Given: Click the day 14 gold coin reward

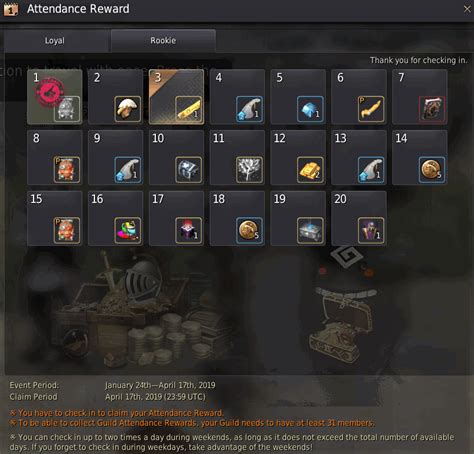Looking at the screenshot, I should coord(432,170).
